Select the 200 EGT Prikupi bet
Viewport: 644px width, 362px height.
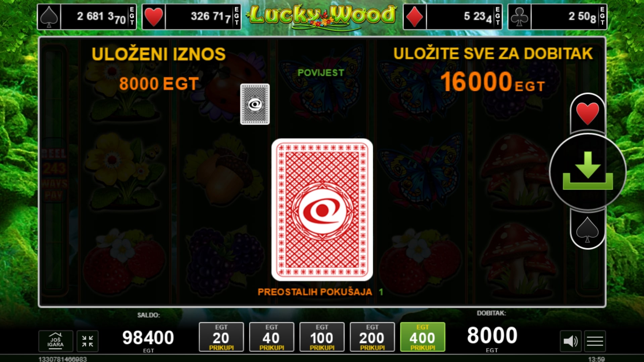coord(372,337)
